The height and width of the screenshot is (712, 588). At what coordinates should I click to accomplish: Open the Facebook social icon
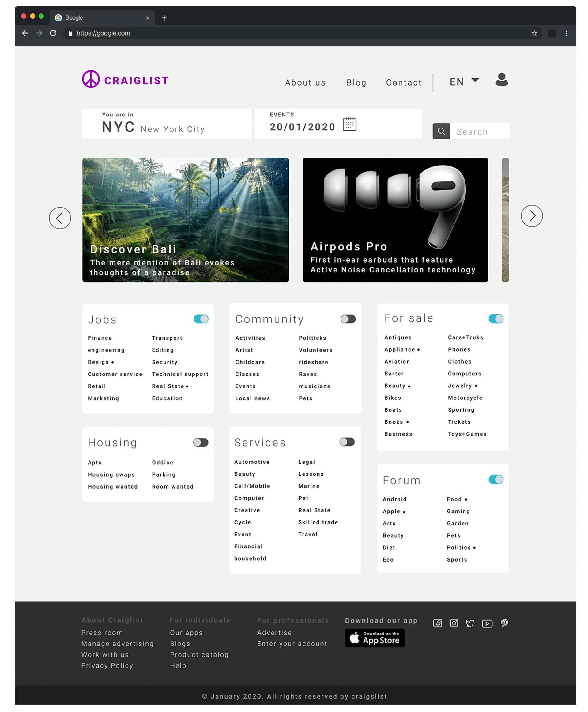437,623
